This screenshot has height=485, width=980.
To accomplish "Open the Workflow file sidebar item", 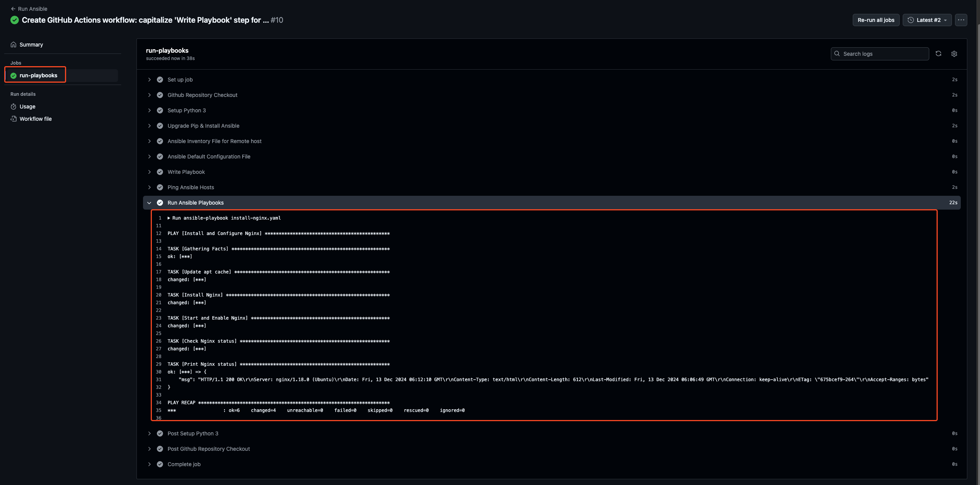I will pyautogui.click(x=35, y=119).
